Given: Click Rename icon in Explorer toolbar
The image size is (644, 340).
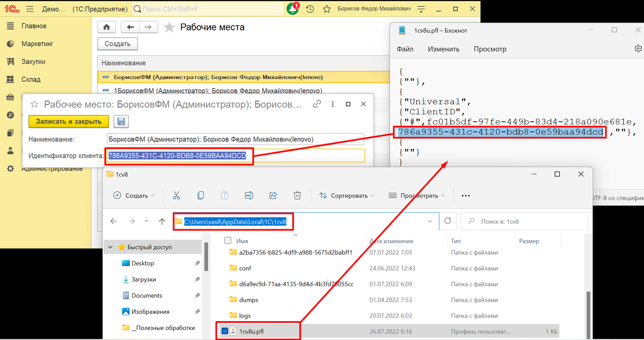Looking at the screenshot, I should (x=248, y=196).
